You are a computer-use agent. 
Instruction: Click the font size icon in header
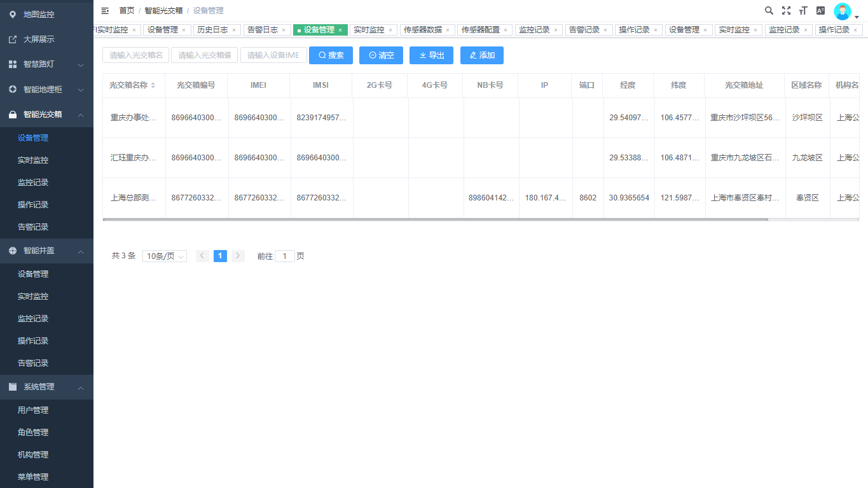point(803,11)
